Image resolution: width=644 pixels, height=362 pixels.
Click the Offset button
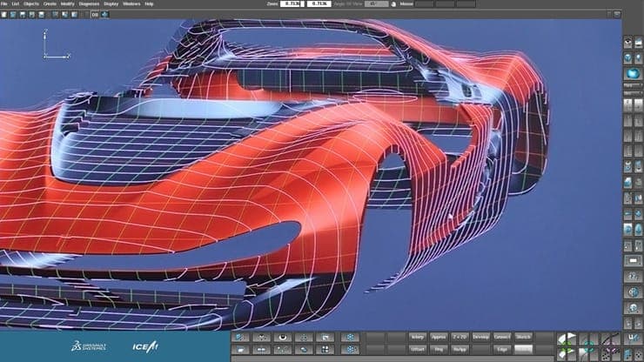(417, 349)
